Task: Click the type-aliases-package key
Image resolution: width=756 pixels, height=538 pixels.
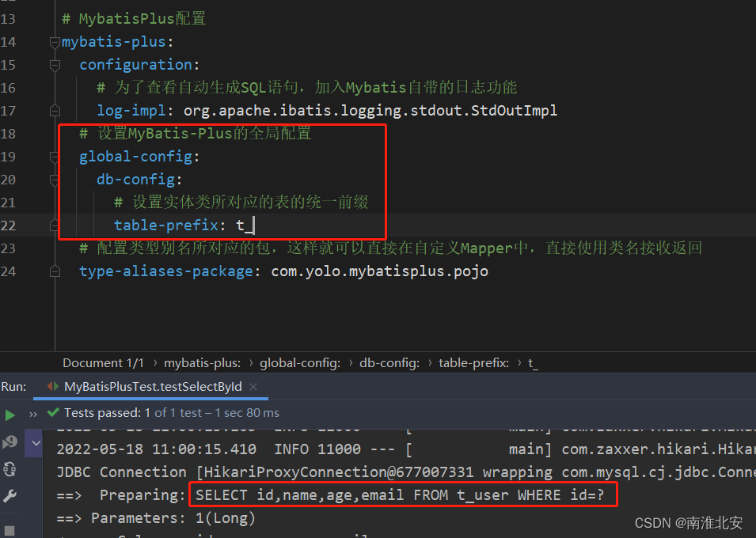Action: 166,271
